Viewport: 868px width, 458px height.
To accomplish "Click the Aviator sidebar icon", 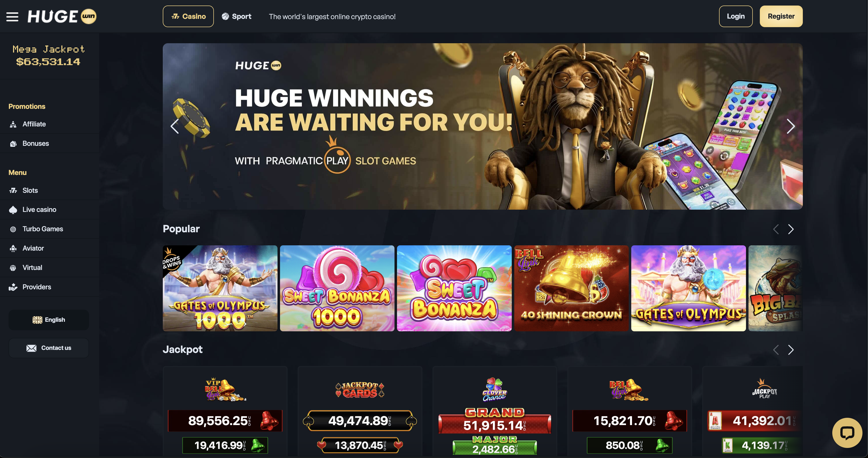I will 13,249.
